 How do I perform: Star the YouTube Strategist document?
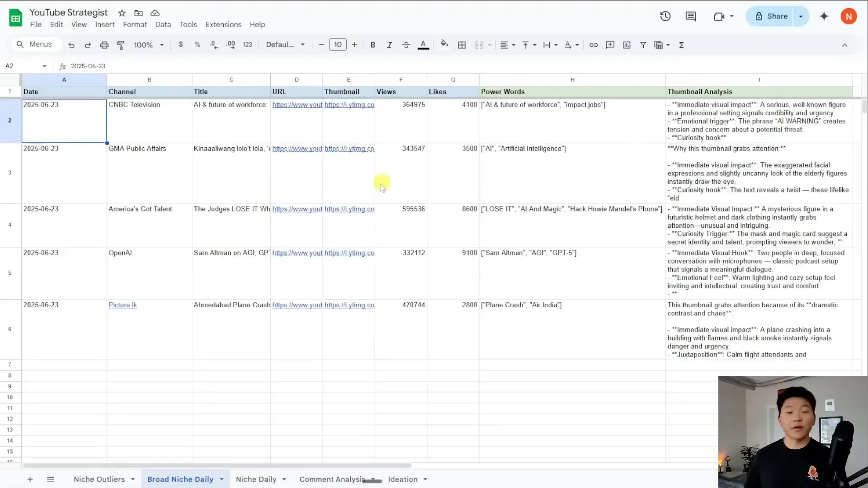tap(122, 13)
